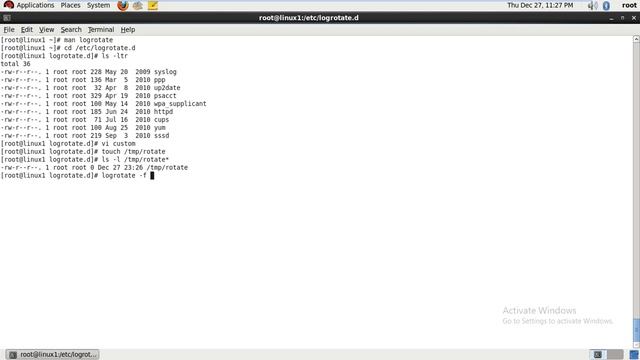Click the 'httpd' file name
640x360 pixels.
point(163,112)
